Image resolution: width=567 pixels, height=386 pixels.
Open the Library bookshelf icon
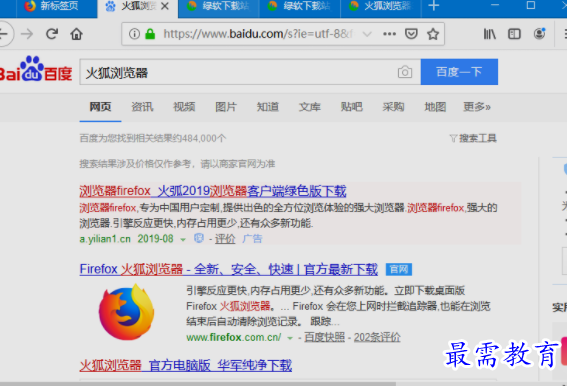click(490, 34)
